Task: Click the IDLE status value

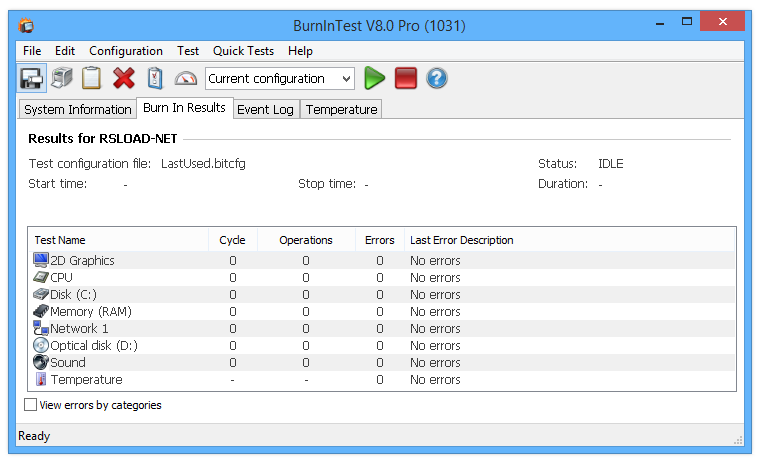Action: pos(611,163)
